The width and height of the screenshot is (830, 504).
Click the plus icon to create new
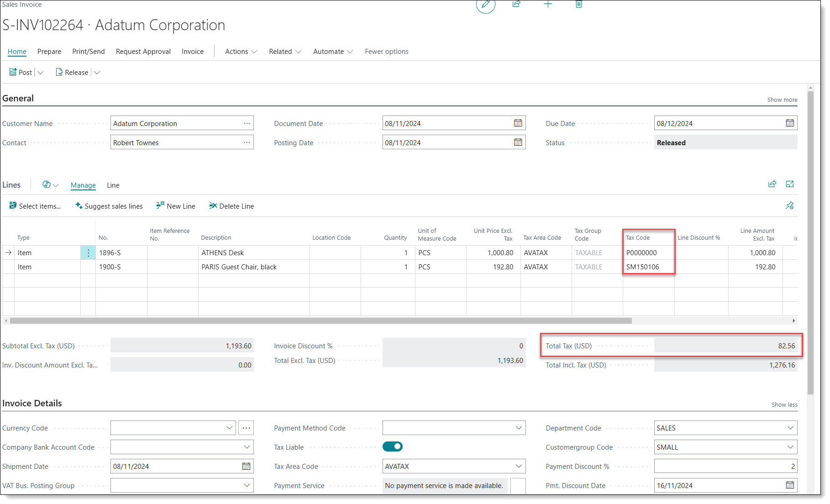point(548,4)
